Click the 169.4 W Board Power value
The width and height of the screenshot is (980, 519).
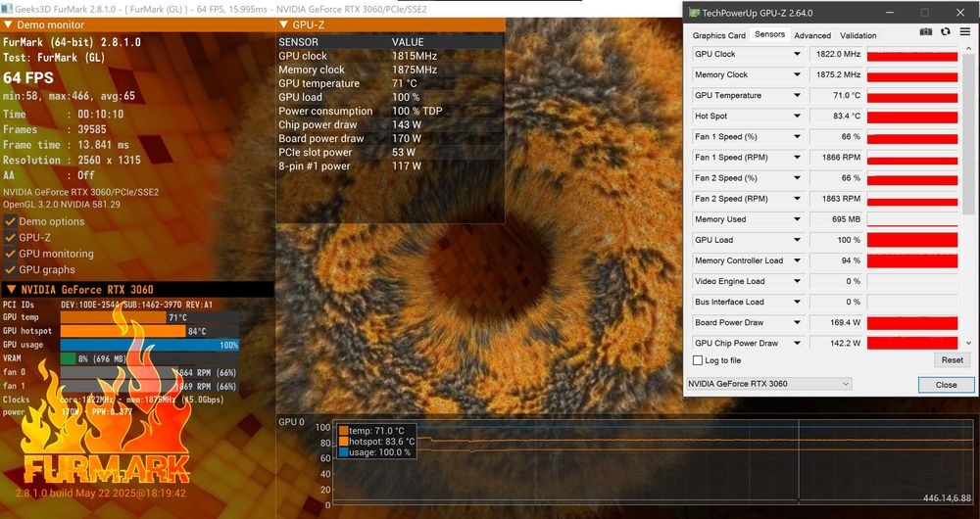pos(845,322)
